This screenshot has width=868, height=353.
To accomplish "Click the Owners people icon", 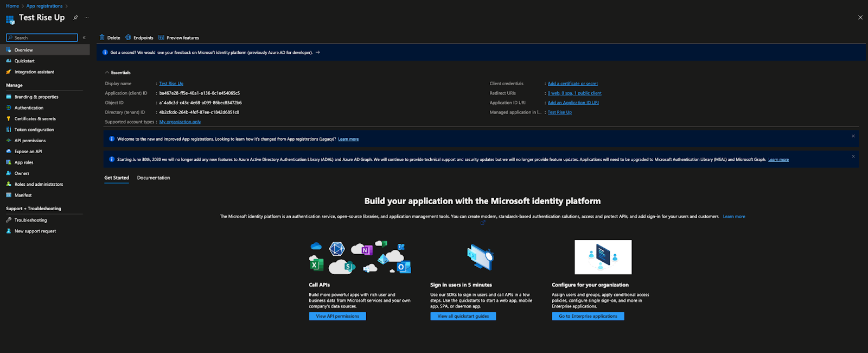I will (9, 173).
